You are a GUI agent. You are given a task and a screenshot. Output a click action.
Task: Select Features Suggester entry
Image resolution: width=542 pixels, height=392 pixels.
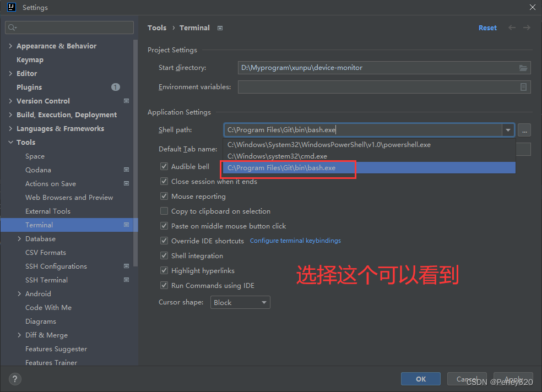click(x=56, y=349)
